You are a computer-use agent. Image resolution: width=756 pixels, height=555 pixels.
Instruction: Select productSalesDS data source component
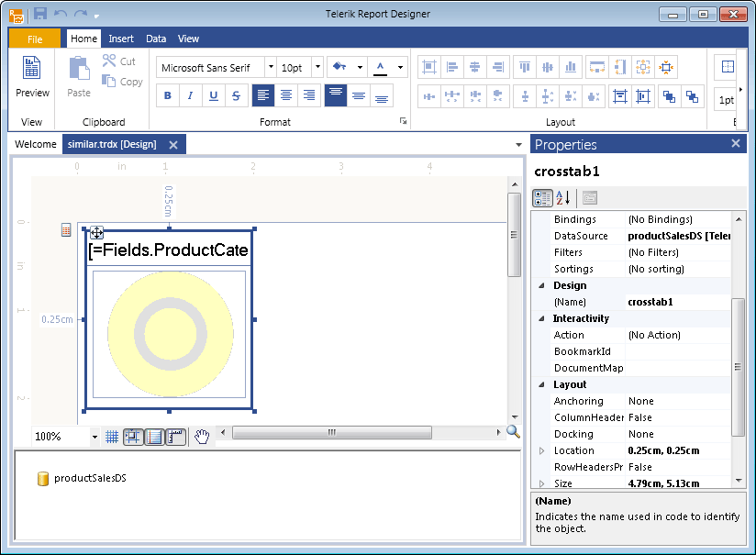click(x=83, y=478)
